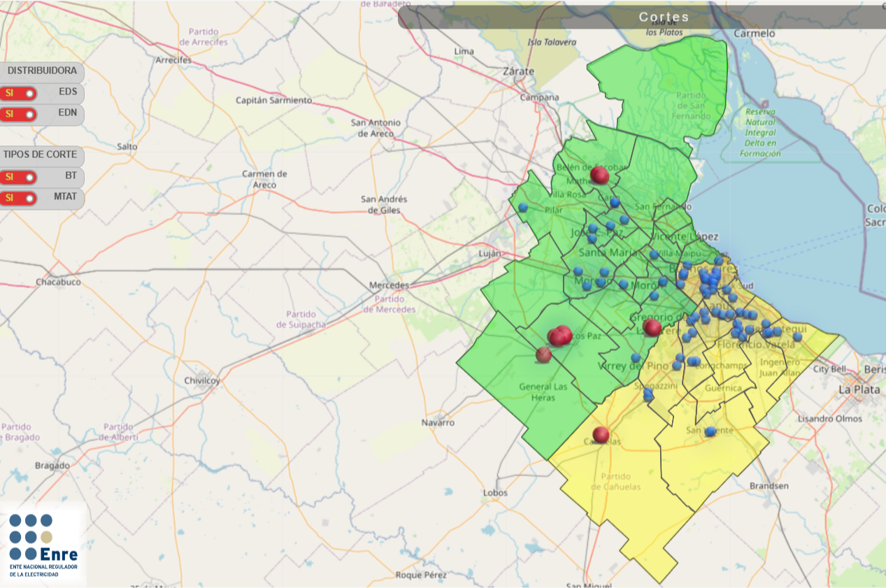Image resolution: width=886 pixels, height=588 pixels.
Task: Click the Mercedes city label
Action: (x=390, y=285)
